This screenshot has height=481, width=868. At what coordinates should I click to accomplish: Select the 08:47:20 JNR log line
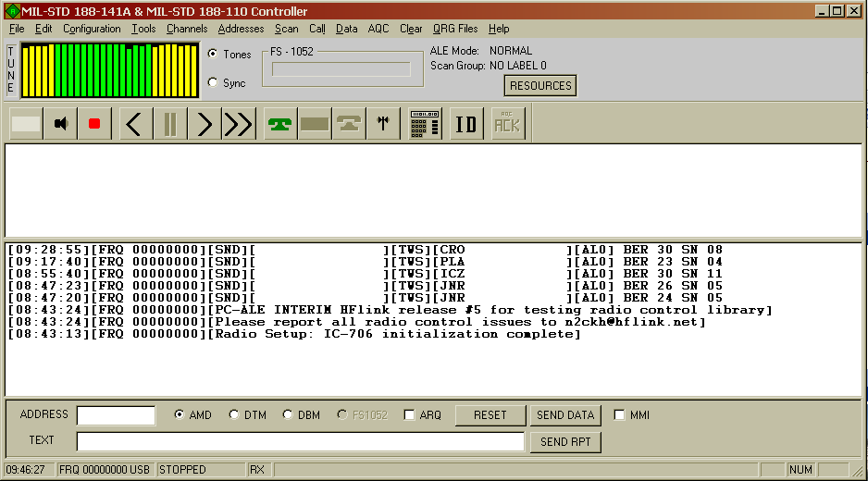pos(366,299)
